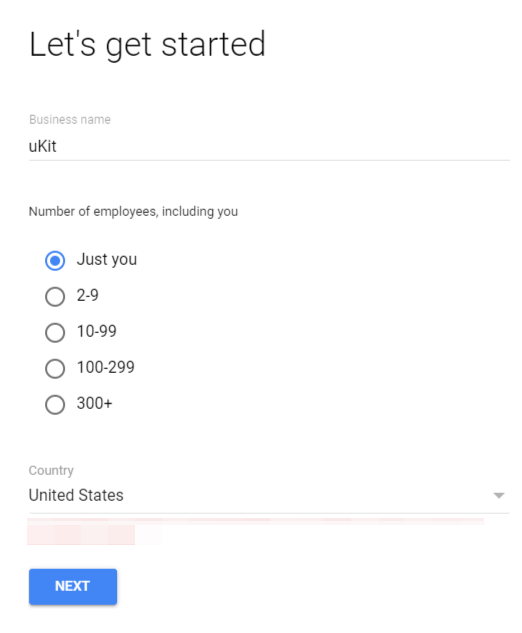
Task: Choose the 2-9 employees radio button
Action: click(55, 297)
